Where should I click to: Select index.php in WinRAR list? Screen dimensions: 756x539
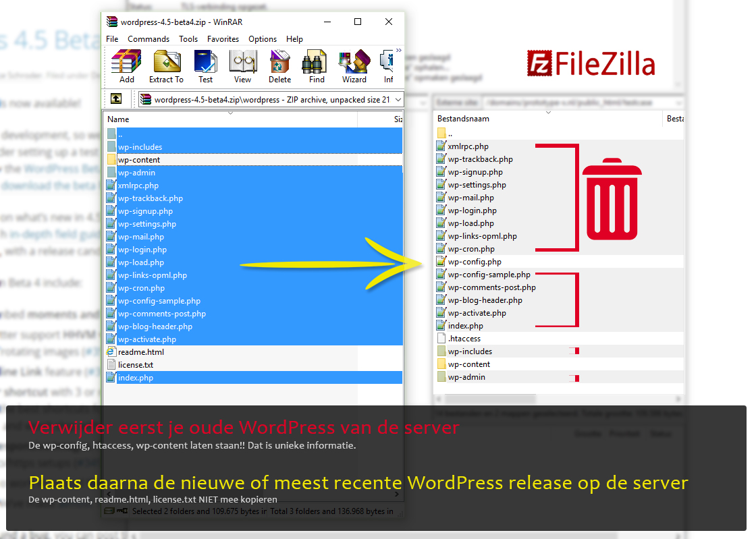coord(254,378)
